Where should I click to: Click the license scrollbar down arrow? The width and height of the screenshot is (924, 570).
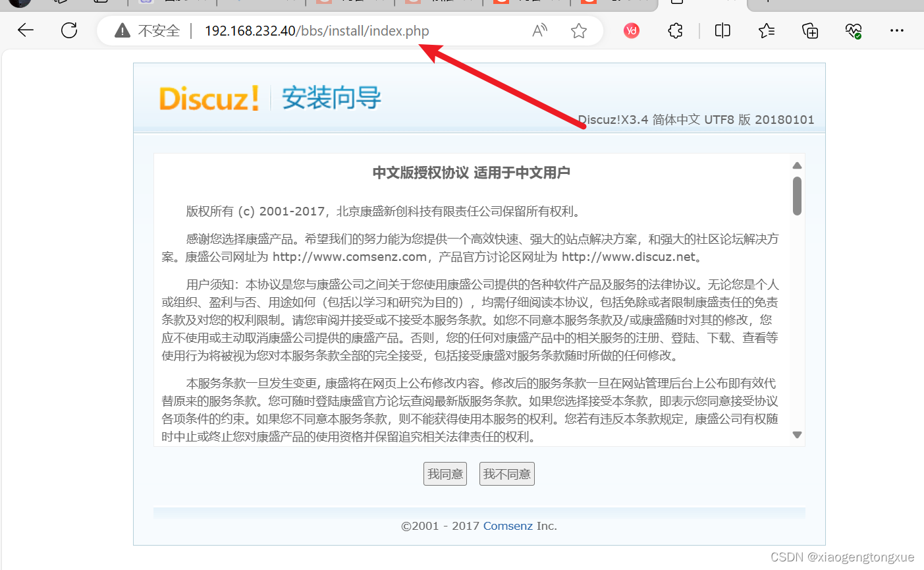797,435
